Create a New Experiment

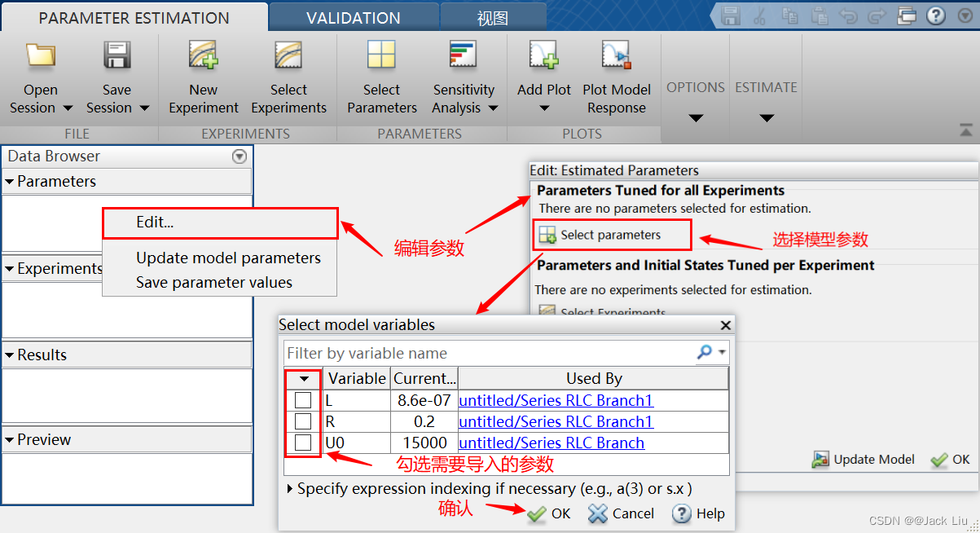[x=204, y=78]
